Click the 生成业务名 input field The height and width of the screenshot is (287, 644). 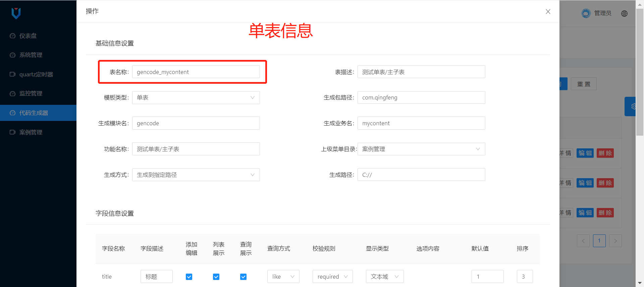421,123
